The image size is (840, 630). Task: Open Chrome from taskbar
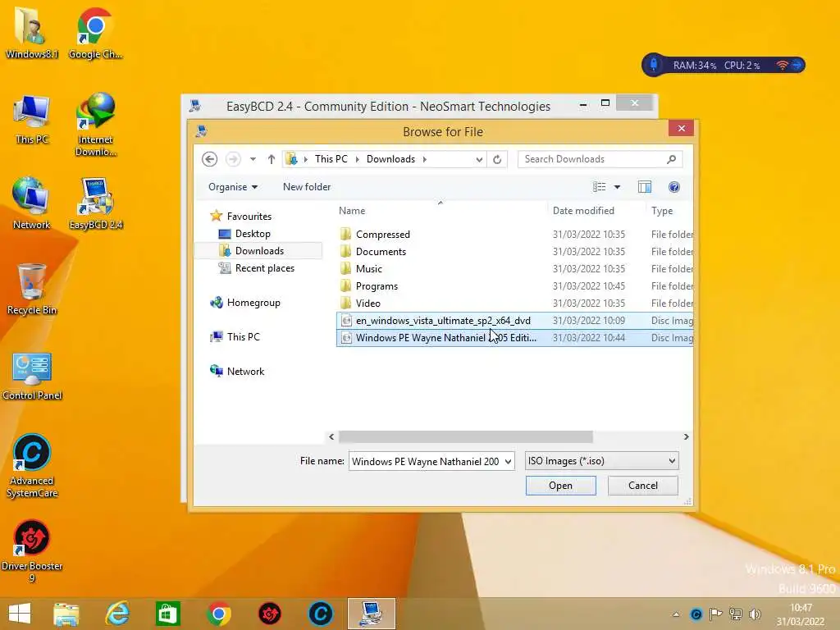[x=218, y=614]
